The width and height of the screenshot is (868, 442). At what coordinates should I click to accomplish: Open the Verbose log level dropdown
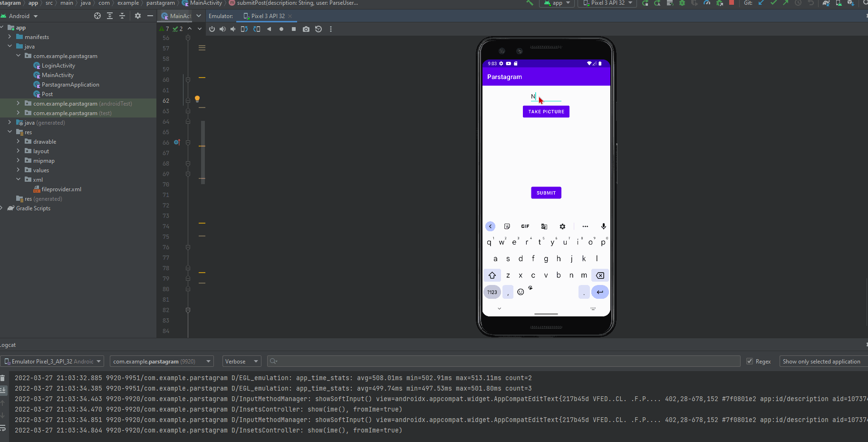point(242,362)
